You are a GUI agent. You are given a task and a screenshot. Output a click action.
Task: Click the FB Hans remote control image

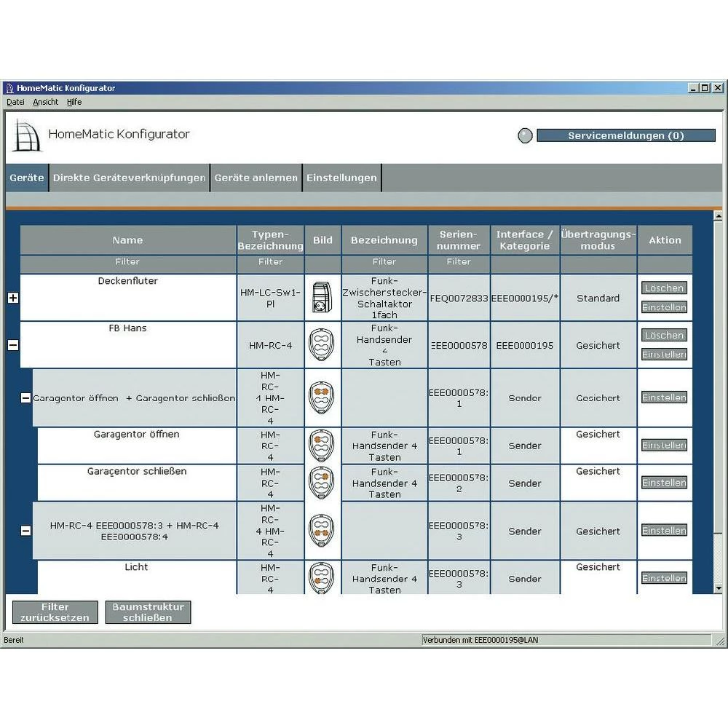tap(321, 345)
